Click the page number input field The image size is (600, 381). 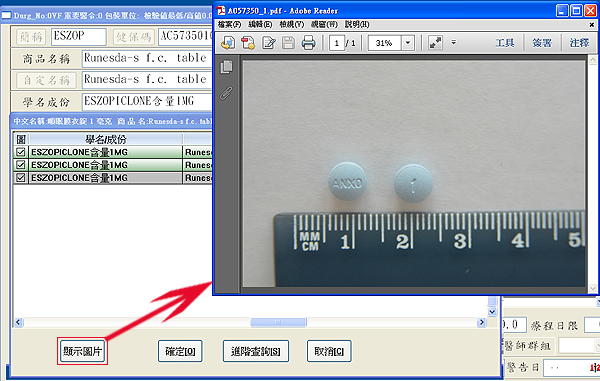tap(337, 43)
